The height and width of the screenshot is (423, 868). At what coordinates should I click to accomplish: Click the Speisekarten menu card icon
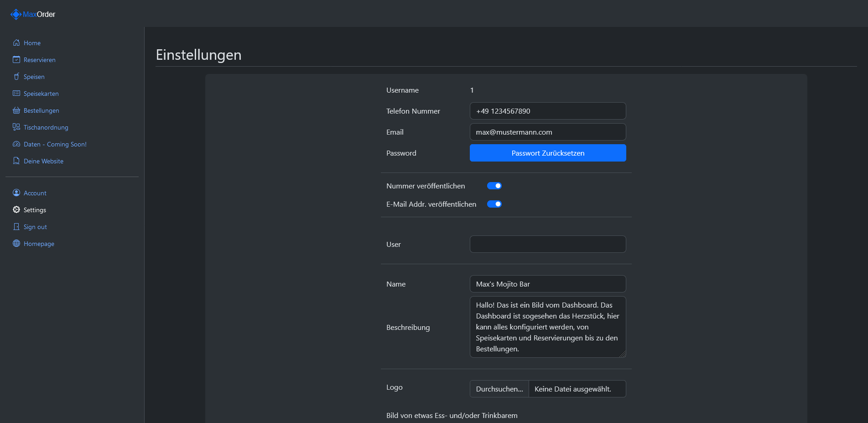click(x=16, y=94)
